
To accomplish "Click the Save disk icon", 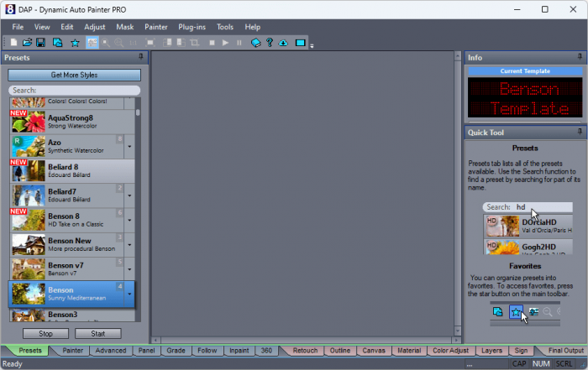I will 40,42.
